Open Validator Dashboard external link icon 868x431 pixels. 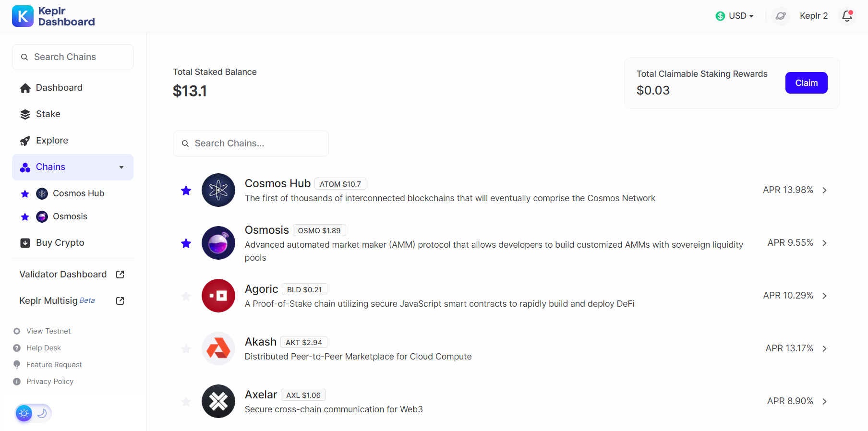[x=120, y=275]
